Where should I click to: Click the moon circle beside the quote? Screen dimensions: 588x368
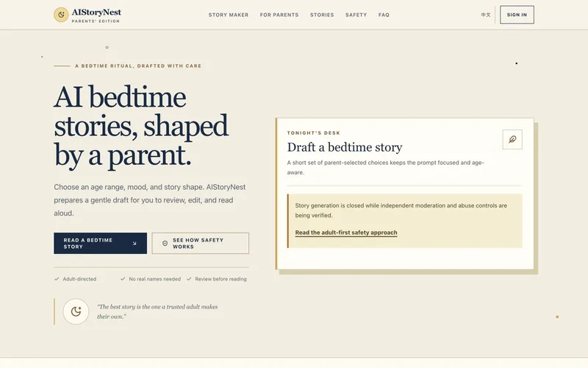(76, 311)
